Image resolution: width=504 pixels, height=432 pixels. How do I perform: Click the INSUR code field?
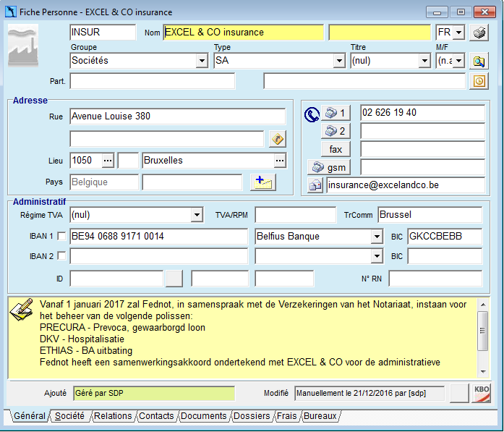click(103, 33)
